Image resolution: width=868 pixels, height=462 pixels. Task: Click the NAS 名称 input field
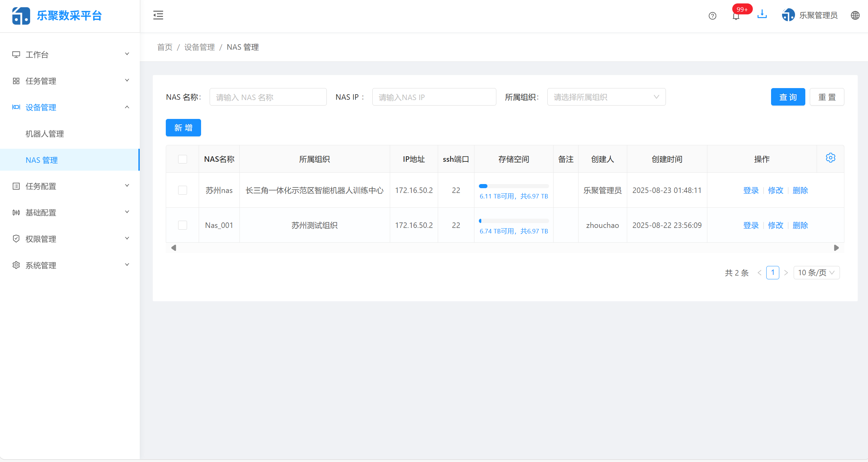tap(268, 97)
